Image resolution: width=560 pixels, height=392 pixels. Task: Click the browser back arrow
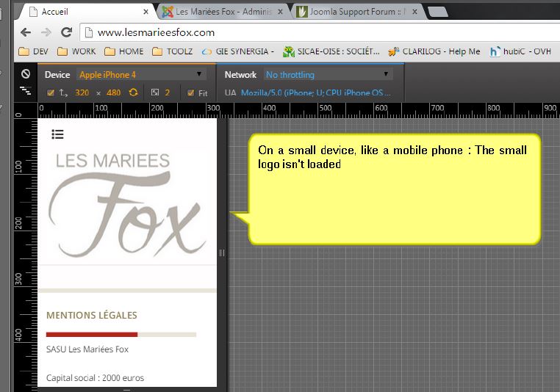coord(26,32)
